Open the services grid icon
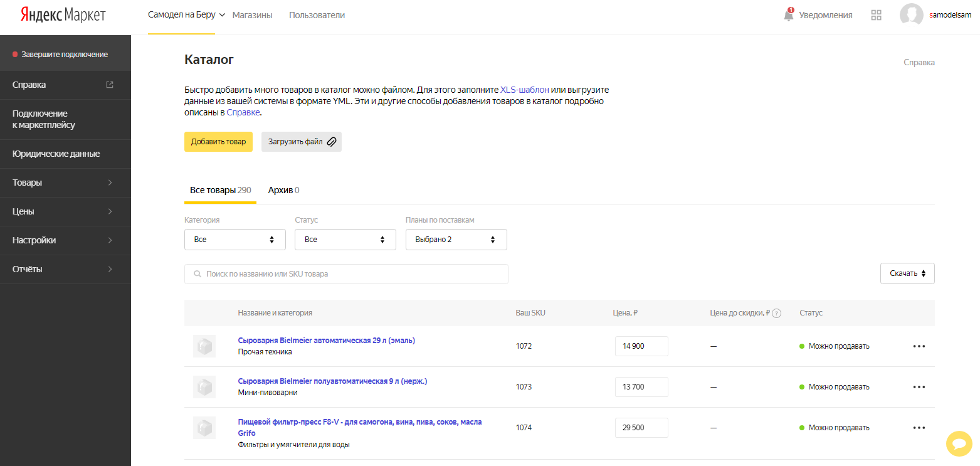Viewport: 980px width, 466px height. [x=877, y=15]
